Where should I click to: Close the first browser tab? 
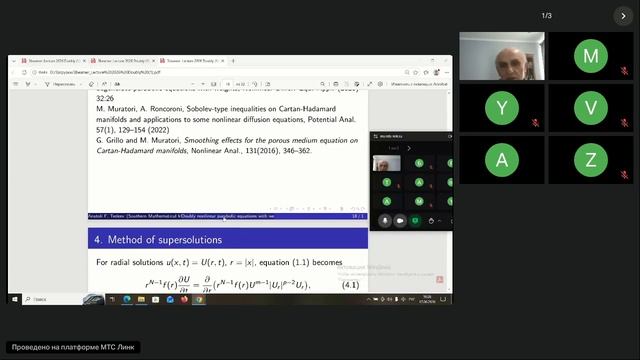(x=84, y=60)
